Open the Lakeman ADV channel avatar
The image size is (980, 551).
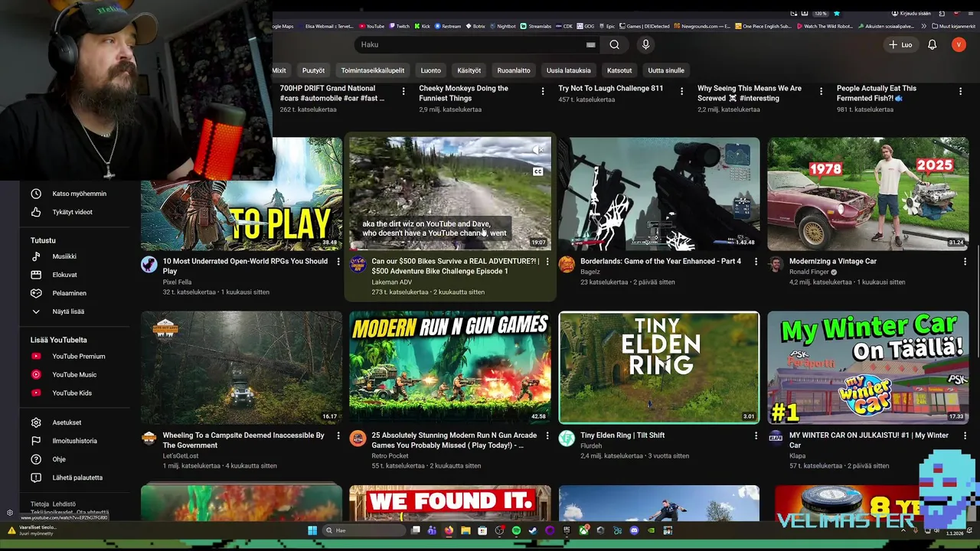358,265
